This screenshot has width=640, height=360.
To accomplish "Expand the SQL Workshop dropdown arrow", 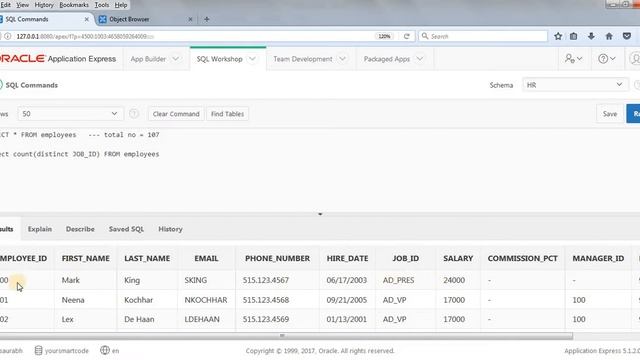I will click(x=253, y=59).
